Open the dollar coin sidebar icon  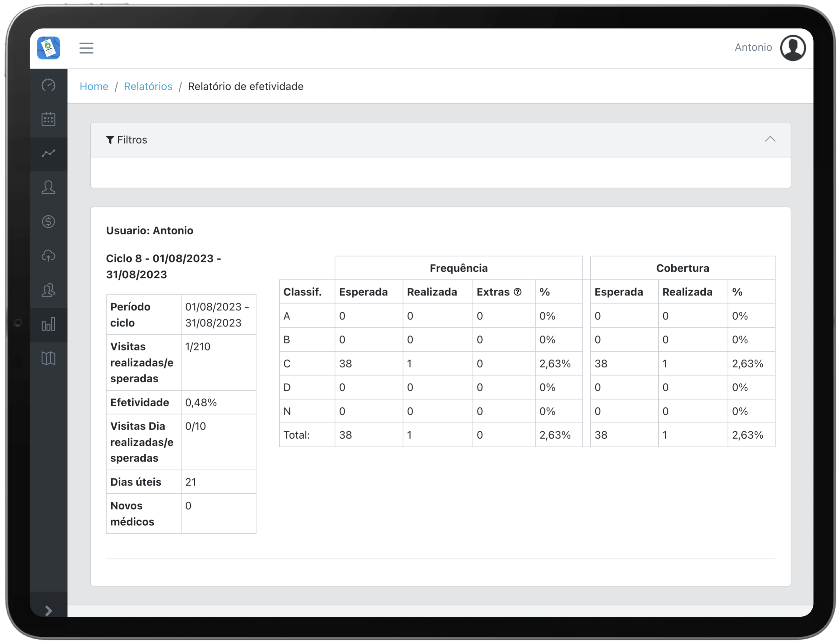point(48,222)
